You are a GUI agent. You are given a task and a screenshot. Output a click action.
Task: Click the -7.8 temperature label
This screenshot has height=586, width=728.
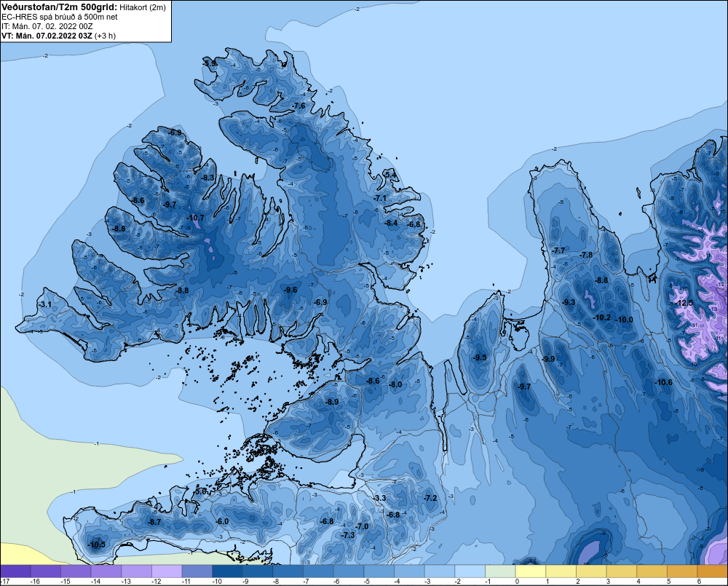586,255
